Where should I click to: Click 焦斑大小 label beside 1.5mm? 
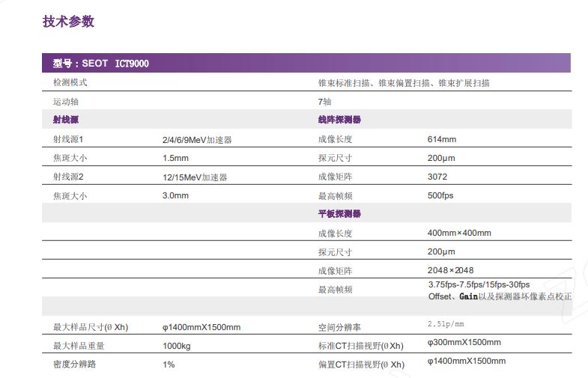point(70,158)
